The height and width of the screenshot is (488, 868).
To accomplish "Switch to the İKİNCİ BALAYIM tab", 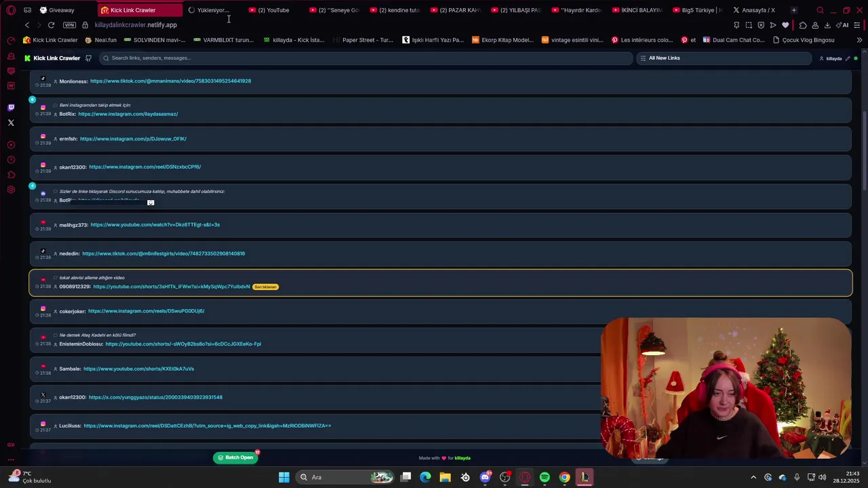I will (636, 10).
